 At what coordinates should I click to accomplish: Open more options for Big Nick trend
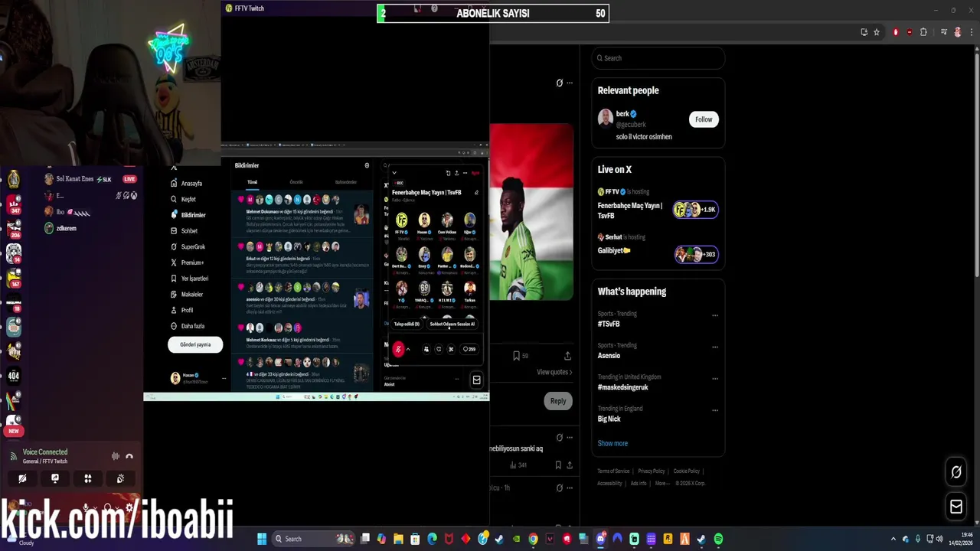point(715,410)
